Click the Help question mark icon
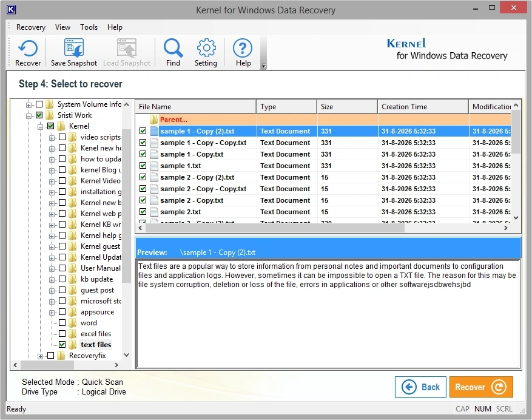Image resolution: width=532 pixels, height=420 pixels. tap(243, 48)
